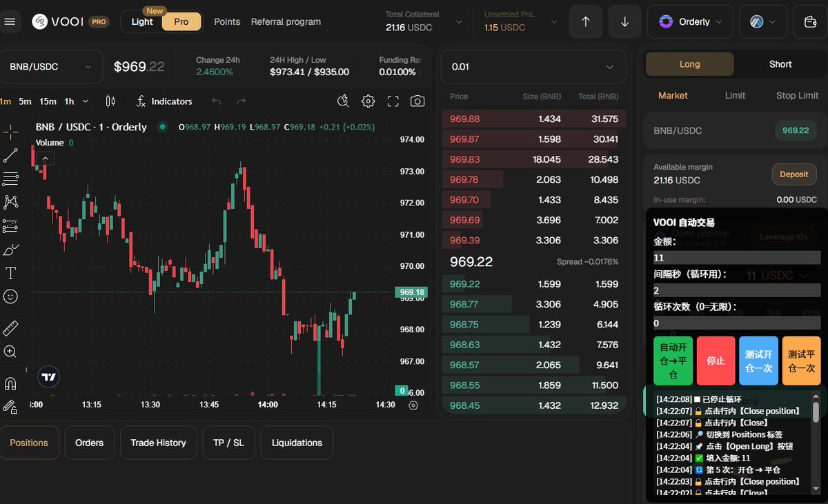Switch to Pro mode
Screen dimensions: 828x504
(x=181, y=21)
